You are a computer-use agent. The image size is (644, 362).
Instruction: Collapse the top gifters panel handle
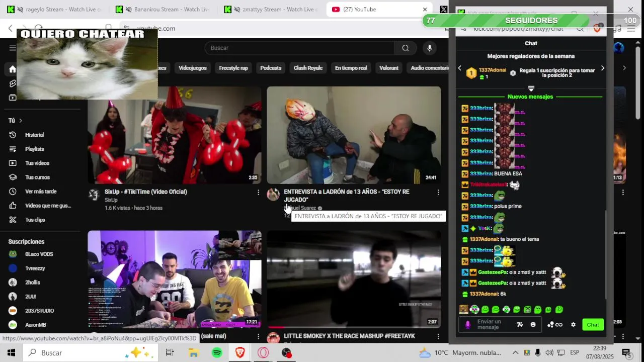[x=531, y=88]
